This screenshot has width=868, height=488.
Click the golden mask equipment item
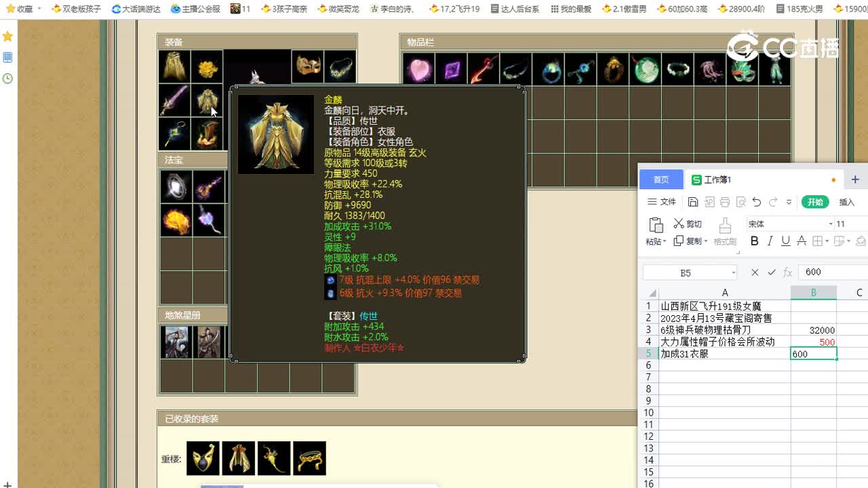[307, 66]
